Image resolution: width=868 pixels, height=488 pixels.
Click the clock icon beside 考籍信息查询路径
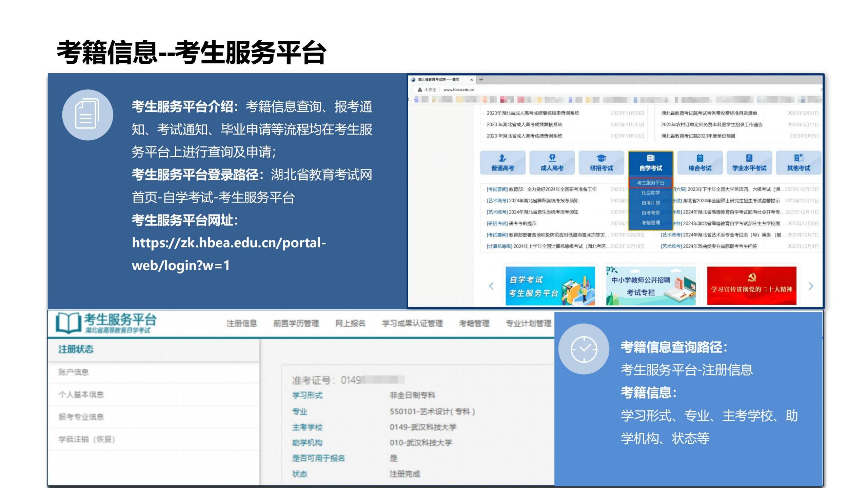click(584, 349)
